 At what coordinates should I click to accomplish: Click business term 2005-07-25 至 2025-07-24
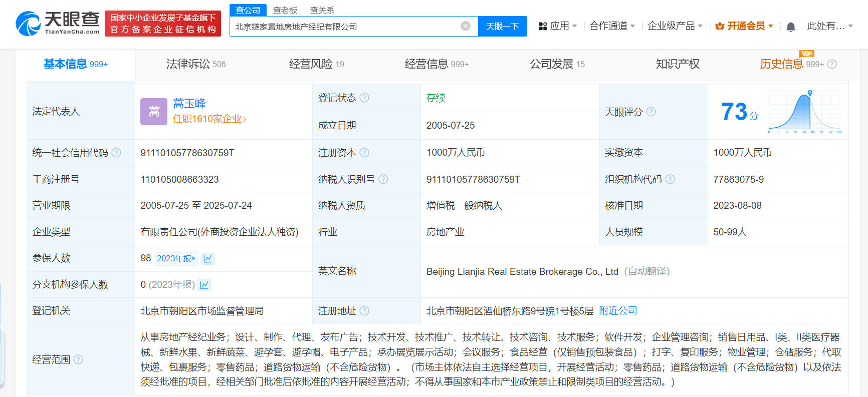point(196,205)
